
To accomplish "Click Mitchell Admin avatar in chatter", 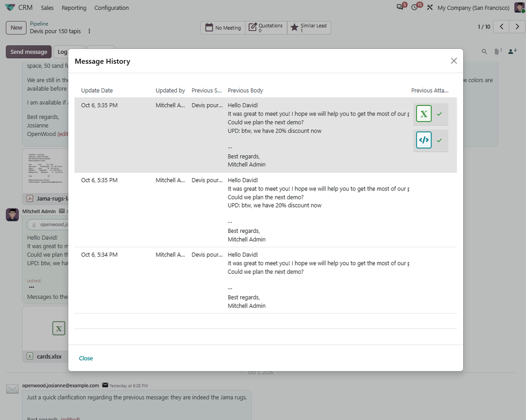I will coord(13,215).
